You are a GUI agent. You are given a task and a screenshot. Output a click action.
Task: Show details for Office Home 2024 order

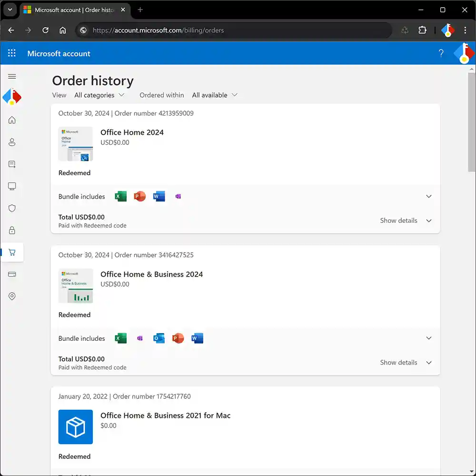pos(405,220)
